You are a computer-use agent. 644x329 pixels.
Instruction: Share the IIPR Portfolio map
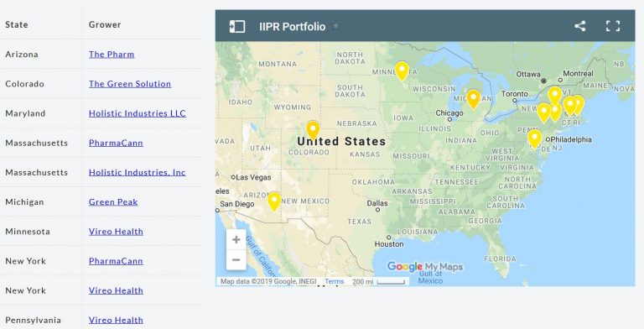coord(579,26)
